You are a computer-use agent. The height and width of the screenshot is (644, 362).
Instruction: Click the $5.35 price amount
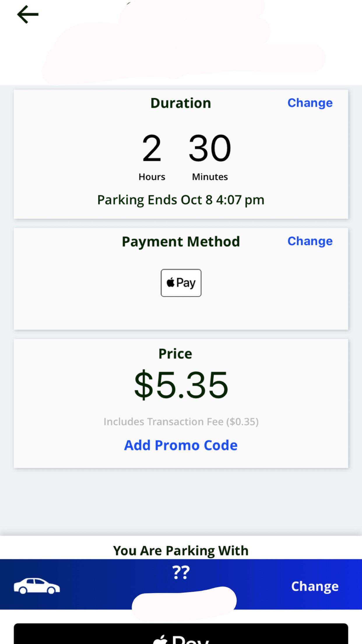(181, 385)
